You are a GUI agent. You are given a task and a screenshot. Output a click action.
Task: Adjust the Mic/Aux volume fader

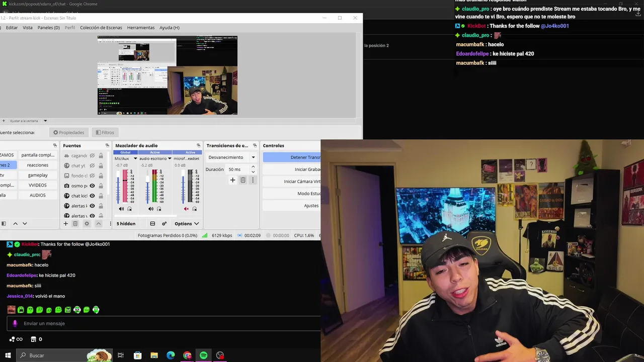pyautogui.click(x=119, y=187)
